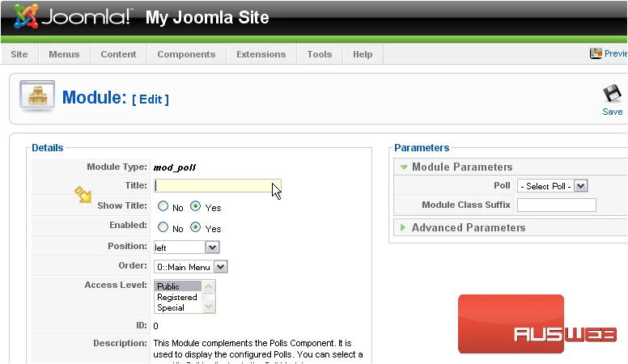The height and width of the screenshot is (364, 628).
Task: Open the Position dropdown showing left
Action: click(187, 247)
